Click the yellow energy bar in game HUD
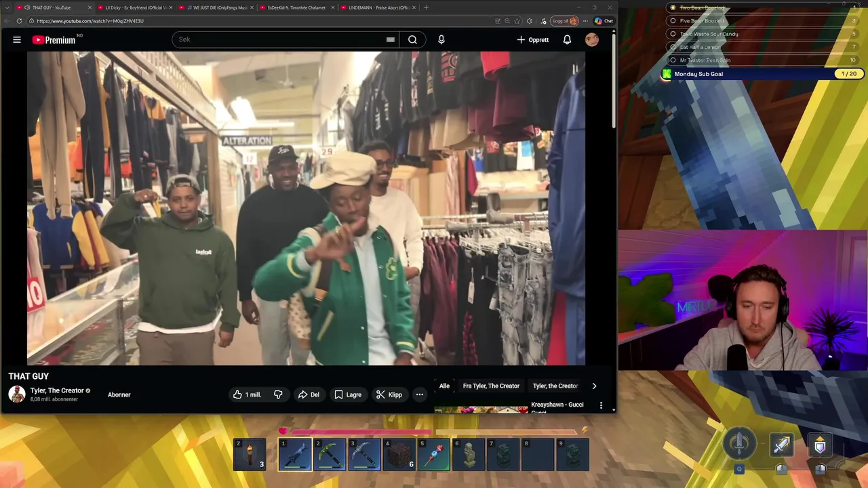This screenshot has height=488, width=868. point(507,431)
